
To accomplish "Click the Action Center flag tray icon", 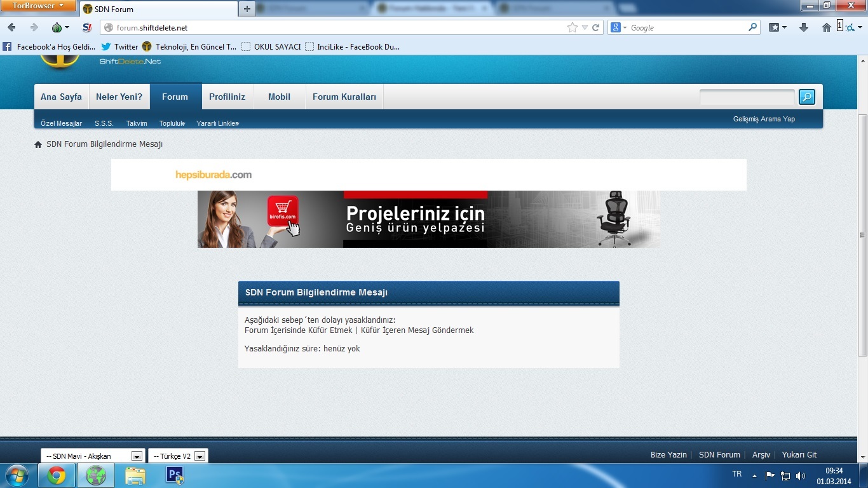I will point(770,475).
